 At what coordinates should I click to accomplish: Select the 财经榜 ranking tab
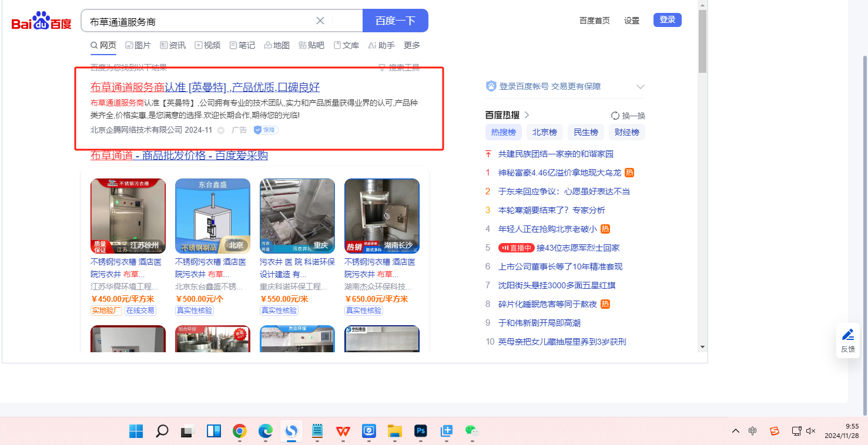627,132
